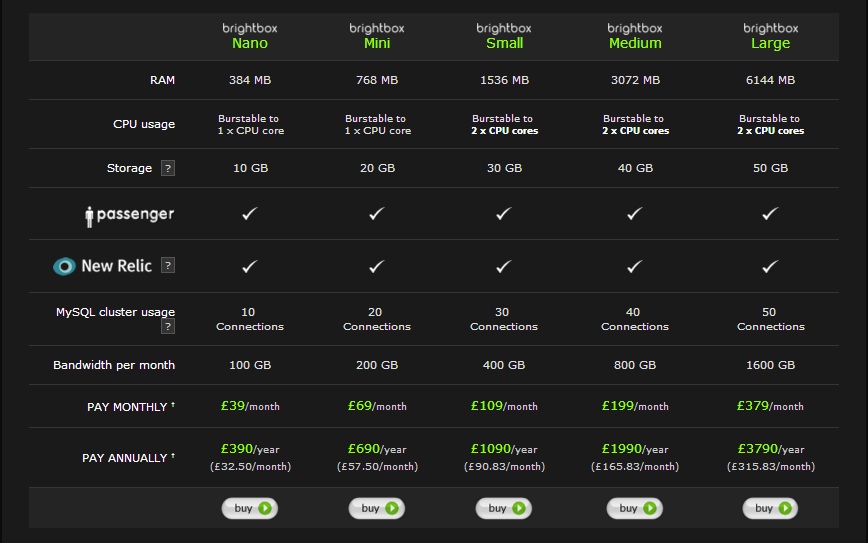Click the help icon next to Storage
This screenshot has width=868, height=543.
(168, 168)
